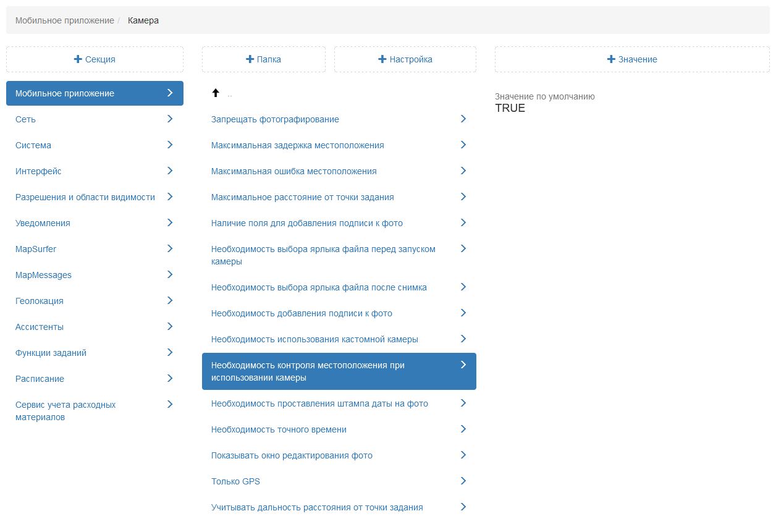Add a new section with Секция button
This screenshot has height=532, width=776.
tap(95, 59)
